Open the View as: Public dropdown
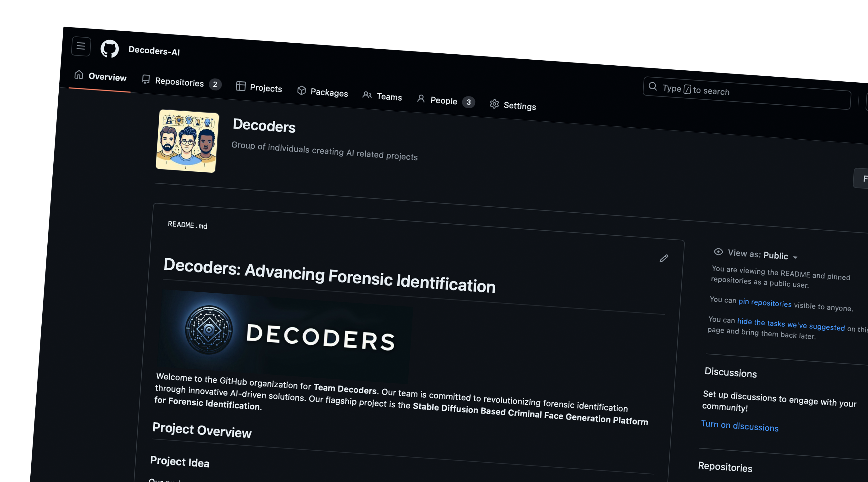Screen dimensions: 868x482 pyautogui.click(x=763, y=255)
